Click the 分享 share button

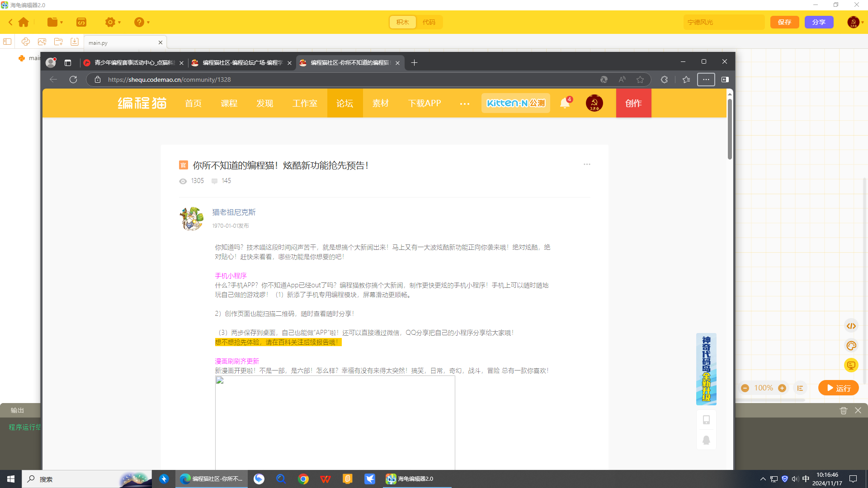point(819,22)
